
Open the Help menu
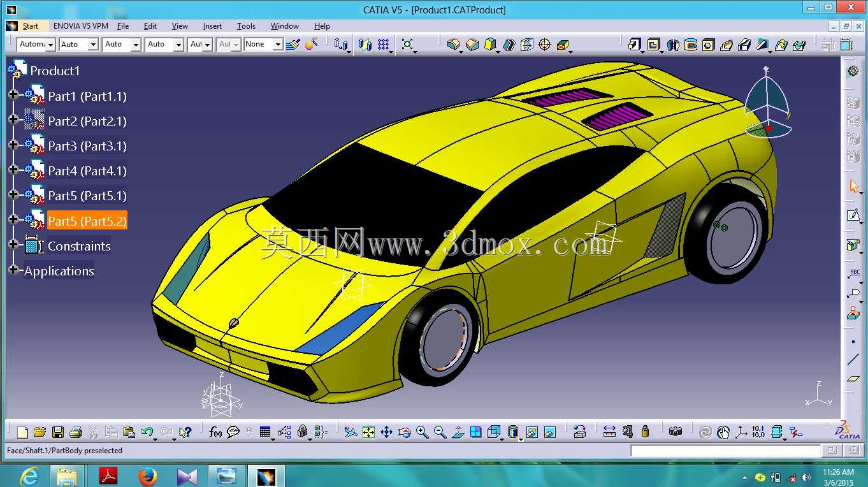coord(322,26)
